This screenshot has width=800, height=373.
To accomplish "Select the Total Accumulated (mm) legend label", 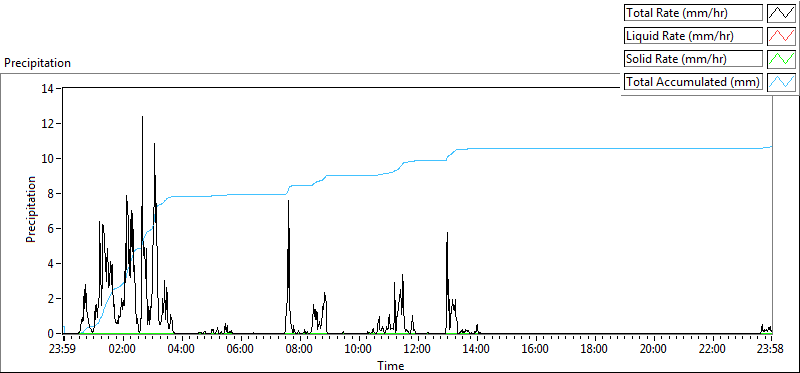I will (x=694, y=82).
